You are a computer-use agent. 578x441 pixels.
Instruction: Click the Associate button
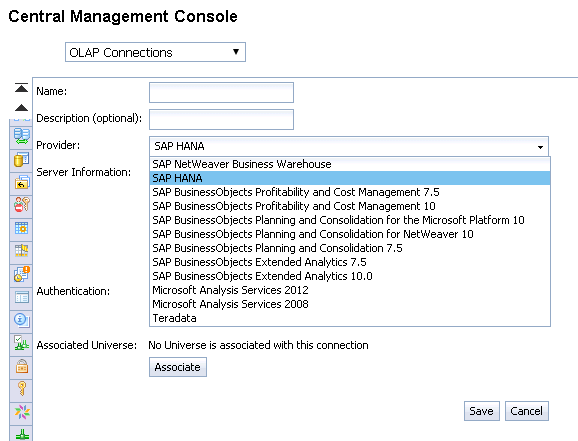(178, 367)
